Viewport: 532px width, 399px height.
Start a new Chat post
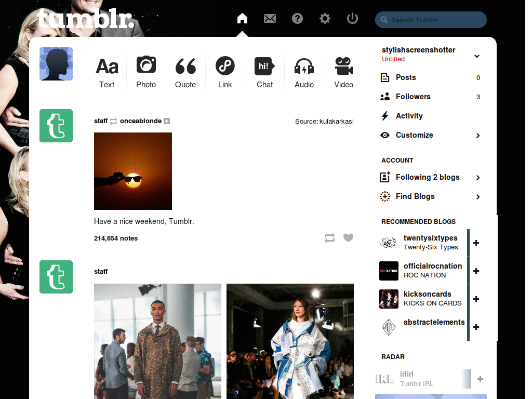(264, 73)
